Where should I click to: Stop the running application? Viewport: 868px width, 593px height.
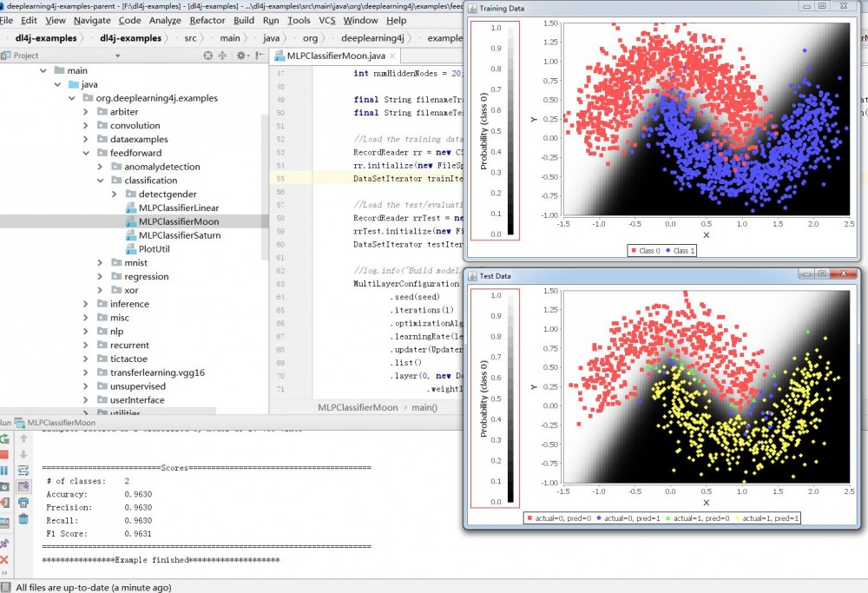point(5,455)
